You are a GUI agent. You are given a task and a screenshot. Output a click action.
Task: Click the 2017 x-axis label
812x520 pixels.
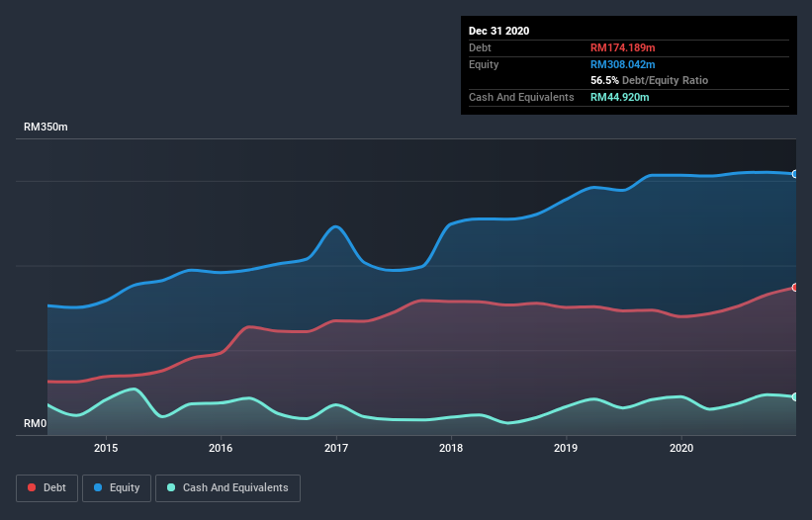336,448
